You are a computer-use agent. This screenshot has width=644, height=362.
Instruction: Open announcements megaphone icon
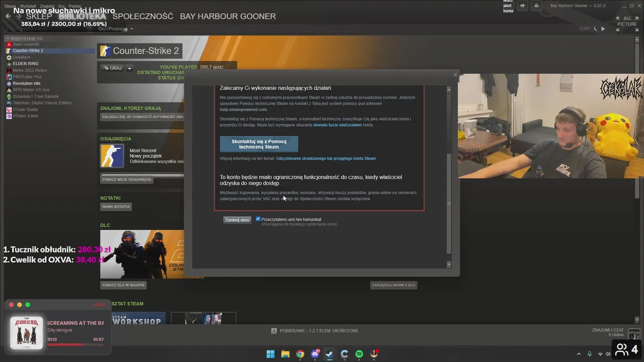click(x=523, y=6)
